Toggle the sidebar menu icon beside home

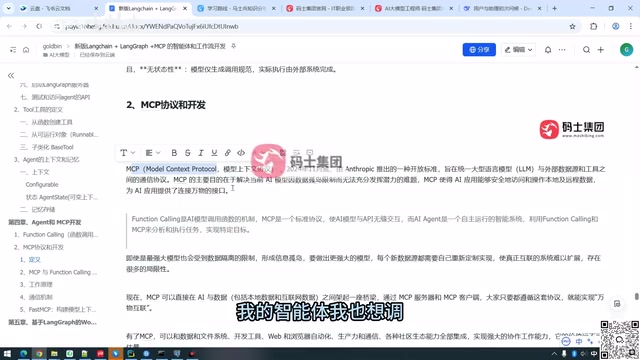[x=13, y=50]
